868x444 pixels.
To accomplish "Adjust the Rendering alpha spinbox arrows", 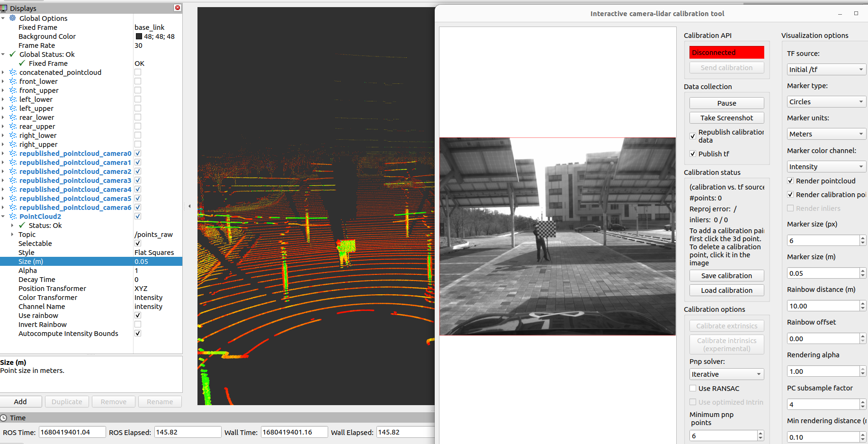I will (862, 371).
